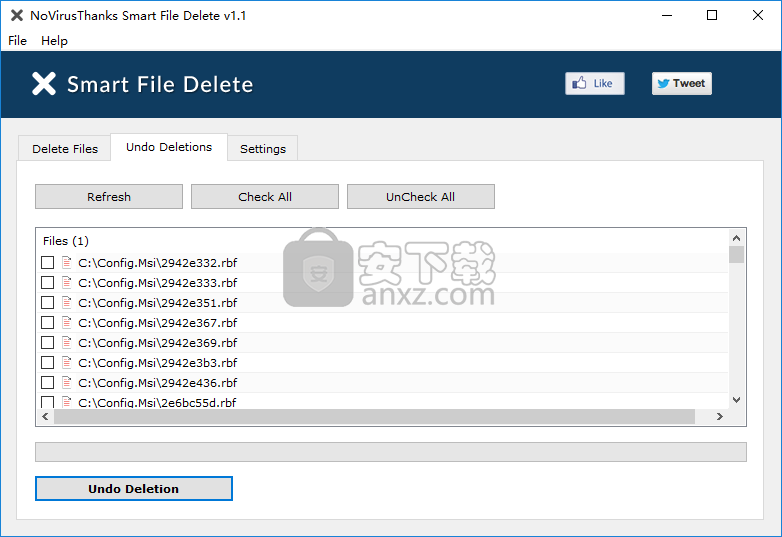Click the file icon beside 2942e333.rbf
782x537 pixels.
(x=66, y=282)
